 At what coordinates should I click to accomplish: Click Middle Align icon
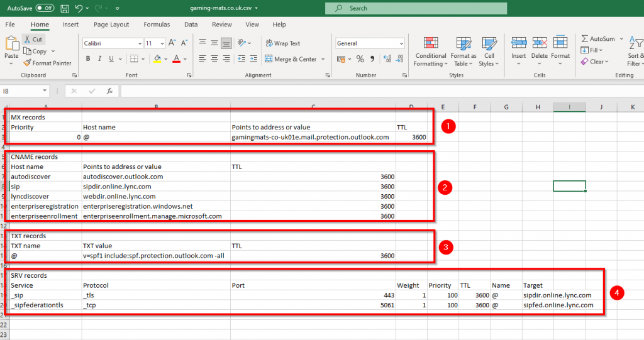(x=214, y=43)
